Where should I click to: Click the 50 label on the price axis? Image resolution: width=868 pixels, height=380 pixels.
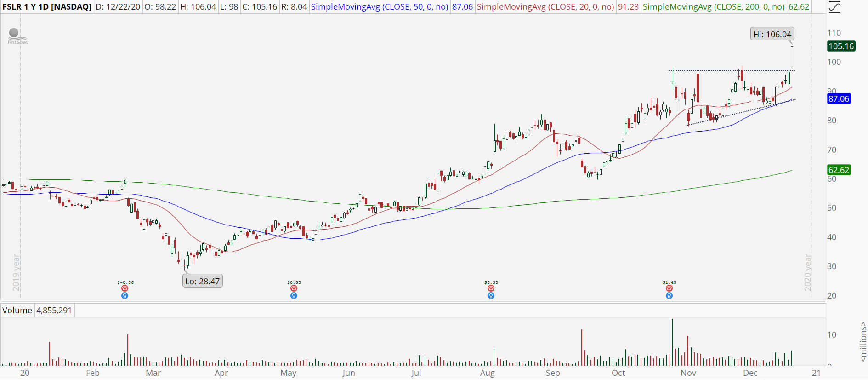click(x=832, y=208)
